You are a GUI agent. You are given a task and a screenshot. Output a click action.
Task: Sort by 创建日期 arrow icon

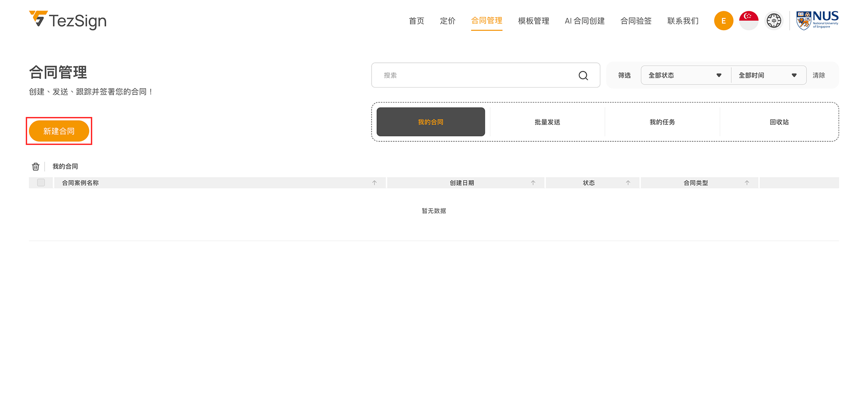(533, 183)
